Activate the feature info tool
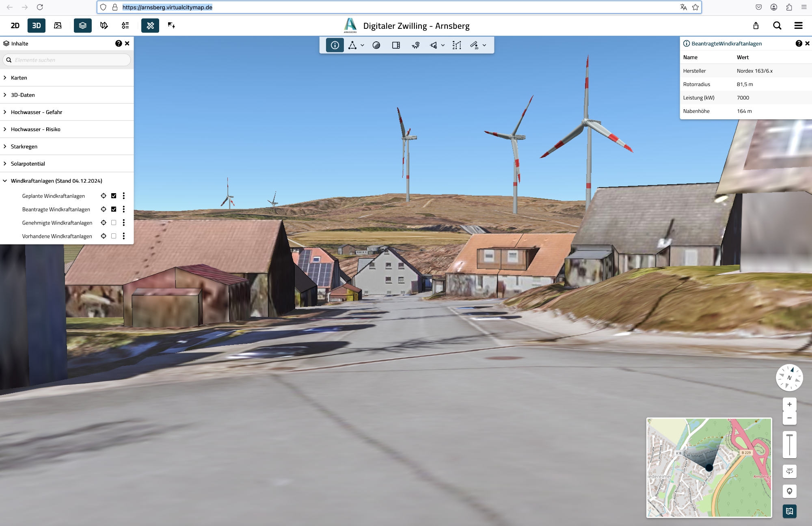 click(335, 45)
